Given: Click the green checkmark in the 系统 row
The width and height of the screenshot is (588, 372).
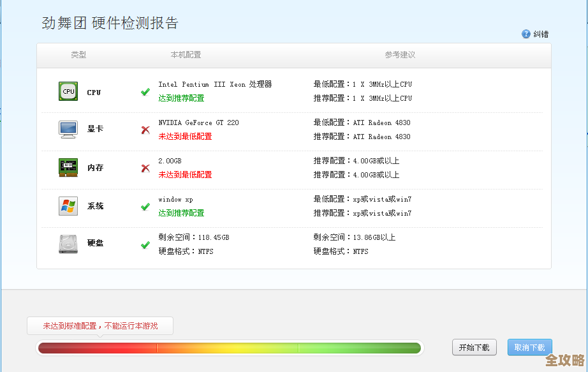Looking at the screenshot, I should (x=145, y=205).
